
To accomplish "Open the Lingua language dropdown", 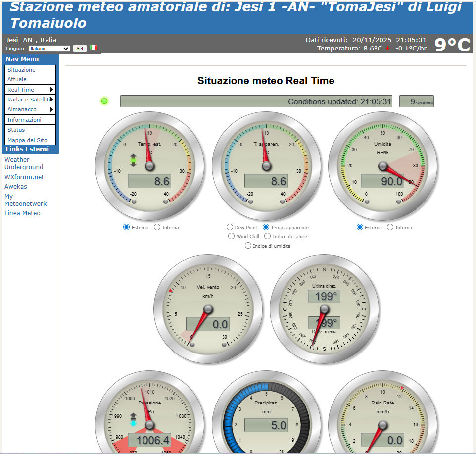I will click(49, 49).
